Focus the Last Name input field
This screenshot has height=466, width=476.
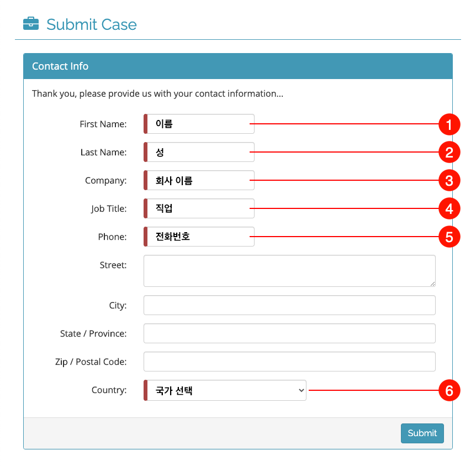pyautogui.click(x=199, y=152)
